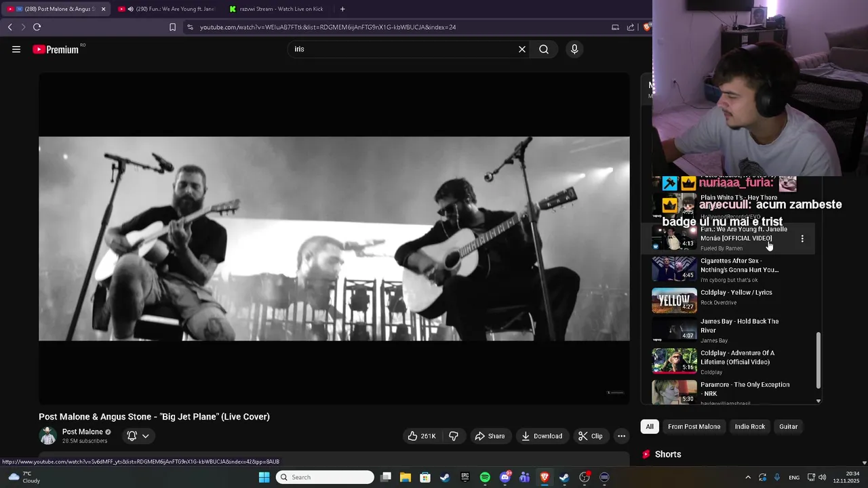Open the Post Malone channel avatar
868x488 pixels.
pos(48,436)
